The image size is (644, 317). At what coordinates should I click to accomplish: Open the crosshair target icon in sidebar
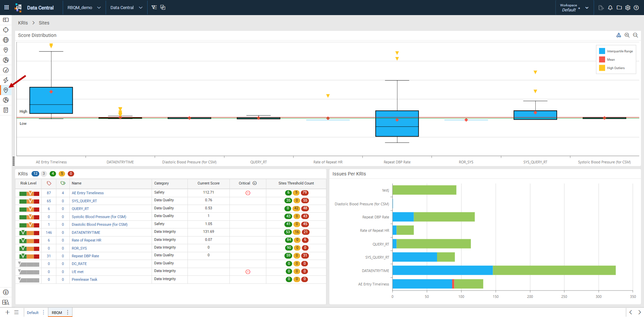click(6, 30)
